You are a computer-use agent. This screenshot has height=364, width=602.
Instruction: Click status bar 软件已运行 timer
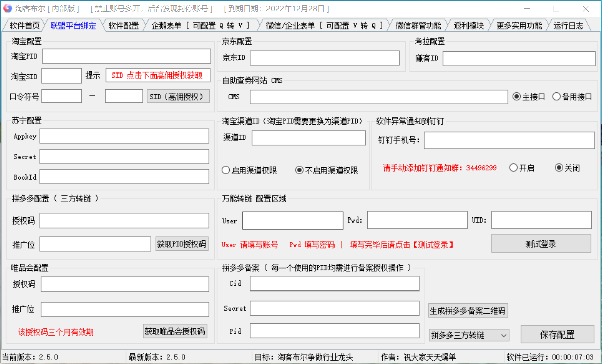coord(550,357)
